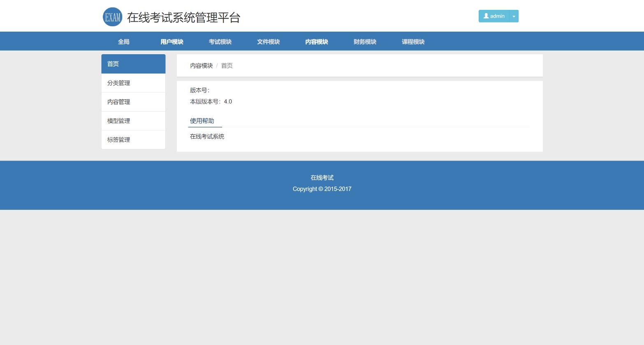Viewport: 644px width, 345px height.
Task: Open 标签管理 in the sidebar
Action: coord(133,140)
